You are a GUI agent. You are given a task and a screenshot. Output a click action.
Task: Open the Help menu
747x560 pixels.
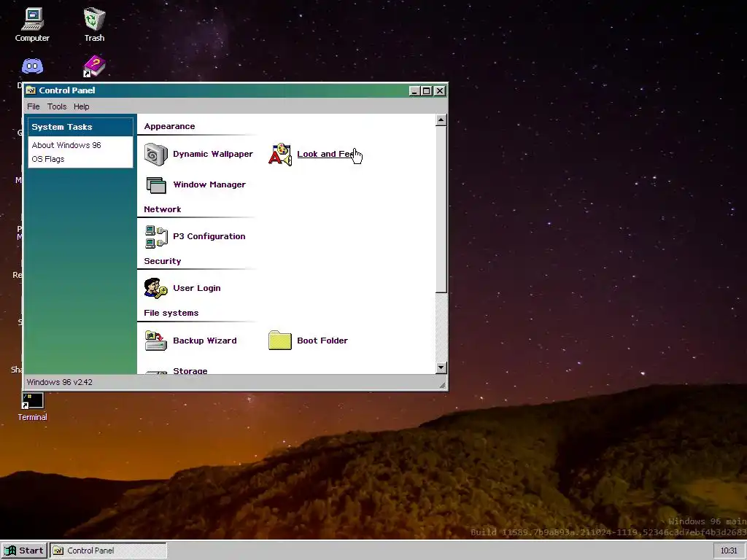(x=82, y=106)
